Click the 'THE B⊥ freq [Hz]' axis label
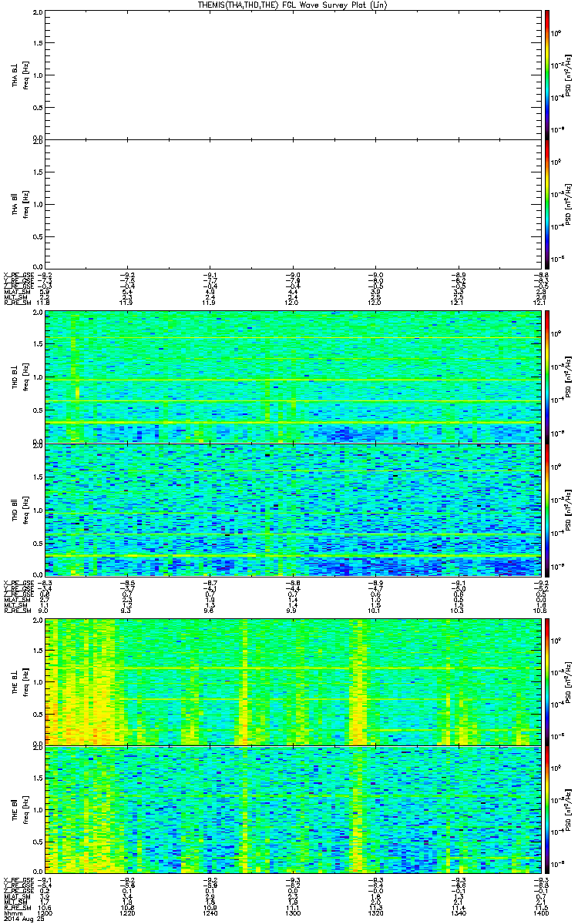Image resolution: width=578 pixels, height=924 pixels. [19, 681]
